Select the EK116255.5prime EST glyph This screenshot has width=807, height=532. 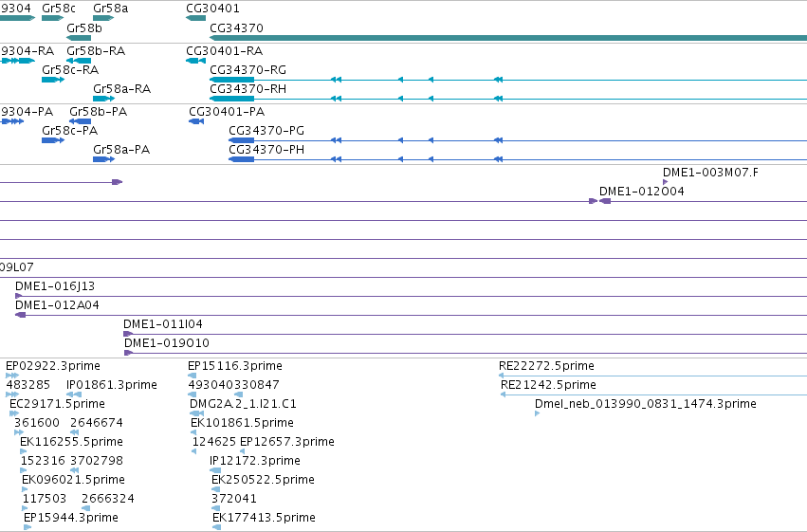coord(23,451)
